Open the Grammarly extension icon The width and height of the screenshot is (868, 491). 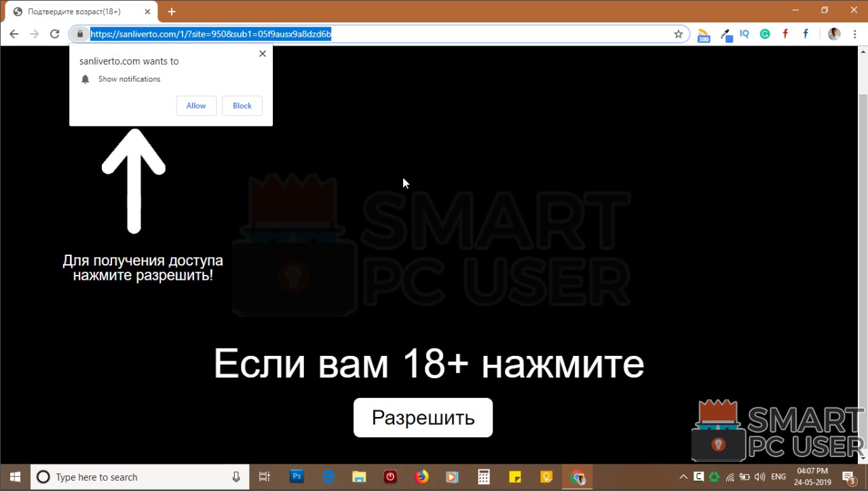(765, 33)
